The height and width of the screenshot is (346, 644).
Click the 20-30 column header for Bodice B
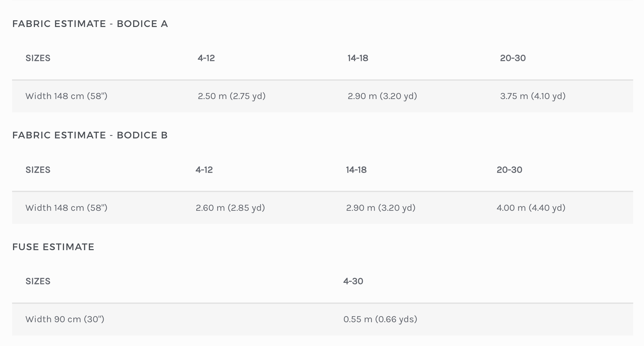coord(509,170)
